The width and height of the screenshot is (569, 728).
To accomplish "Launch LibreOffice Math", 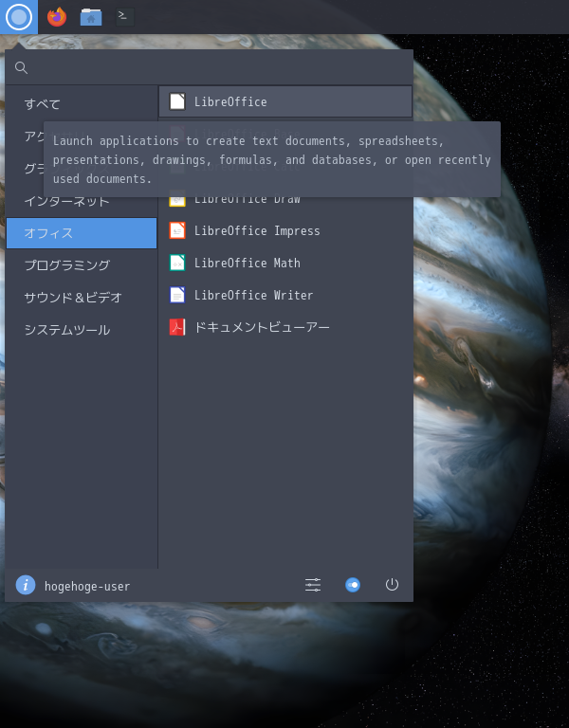I will (x=285, y=263).
